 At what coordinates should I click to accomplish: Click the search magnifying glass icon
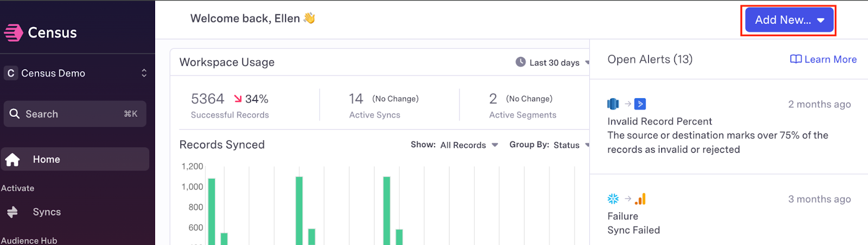15,114
